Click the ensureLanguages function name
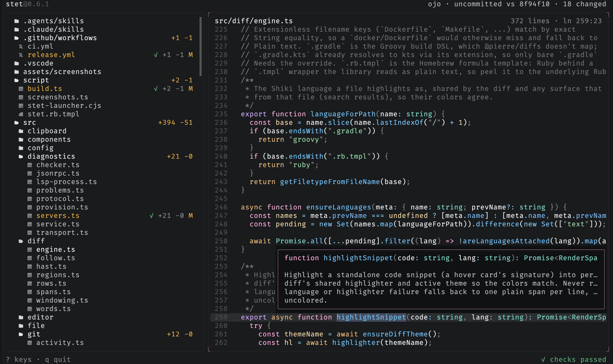This screenshot has height=364, width=613. point(339,207)
